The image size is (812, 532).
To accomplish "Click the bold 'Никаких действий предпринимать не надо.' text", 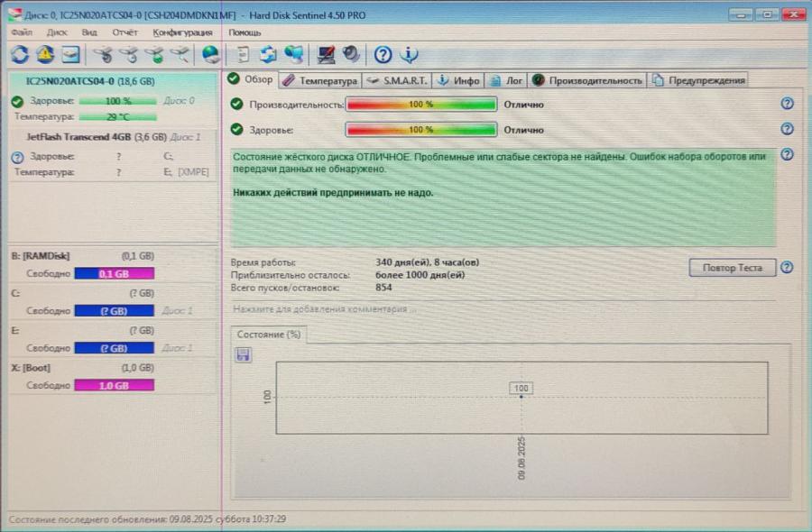I will pyautogui.click(x=333, y=193).
